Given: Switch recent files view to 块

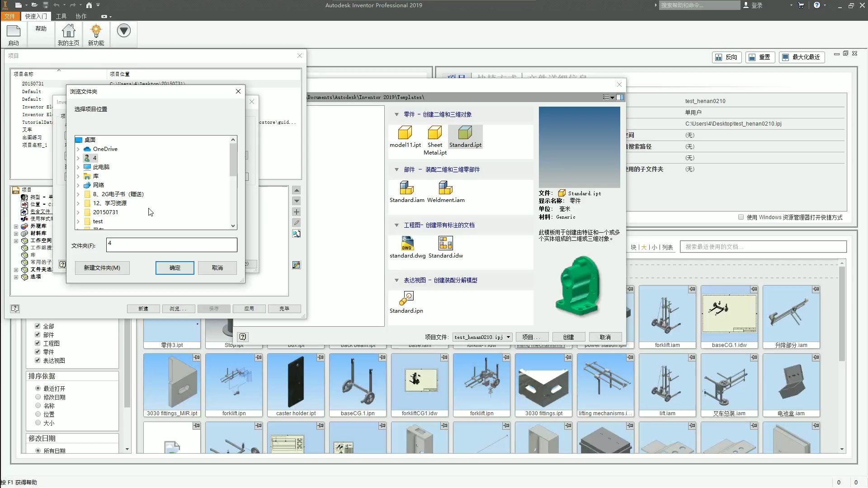Looking at the screenshot, I should coord(633,247).
